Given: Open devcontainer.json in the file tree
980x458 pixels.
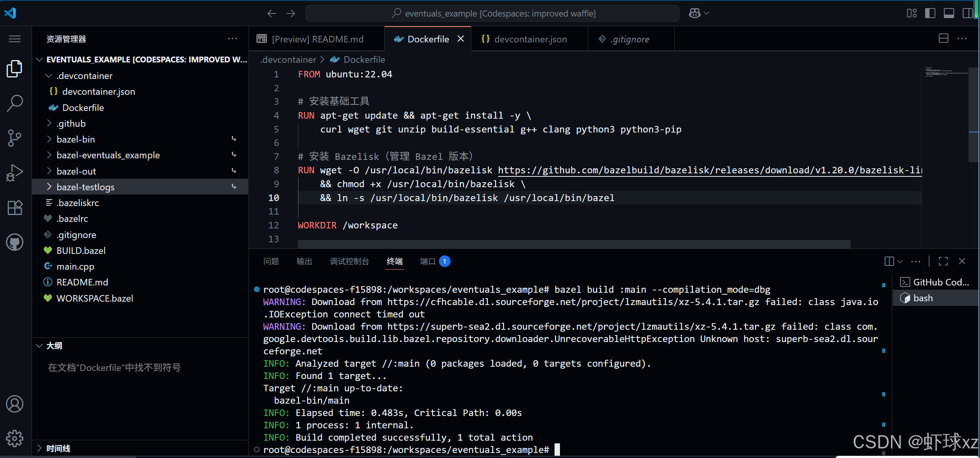Looking at the screenshot, I should click(x=141, y=92).
